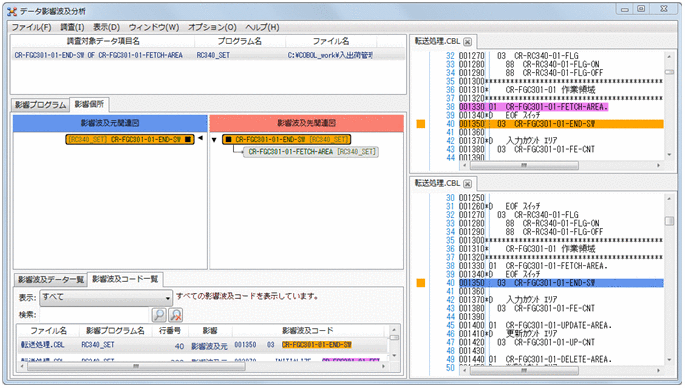This screenshot has width=685, height=388.
Task: Click the lower editor horizontal scrollbar right arrow
Action: tap(659, 371)
